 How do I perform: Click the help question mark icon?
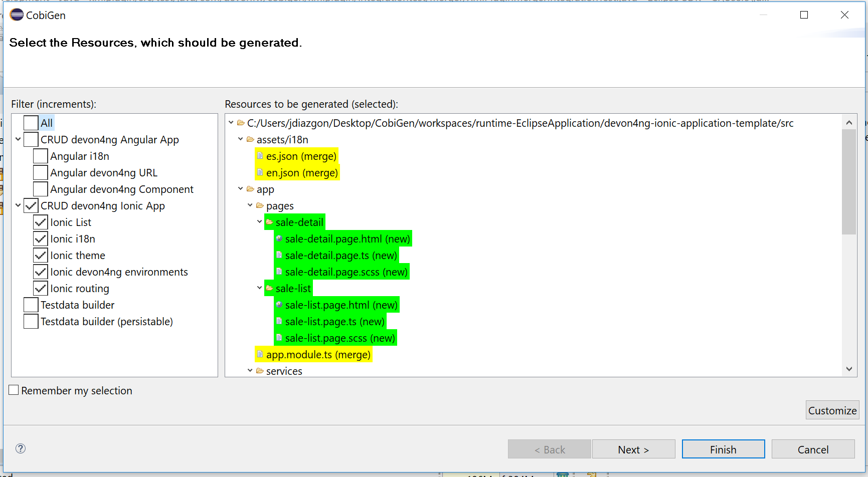coord(21,448)
